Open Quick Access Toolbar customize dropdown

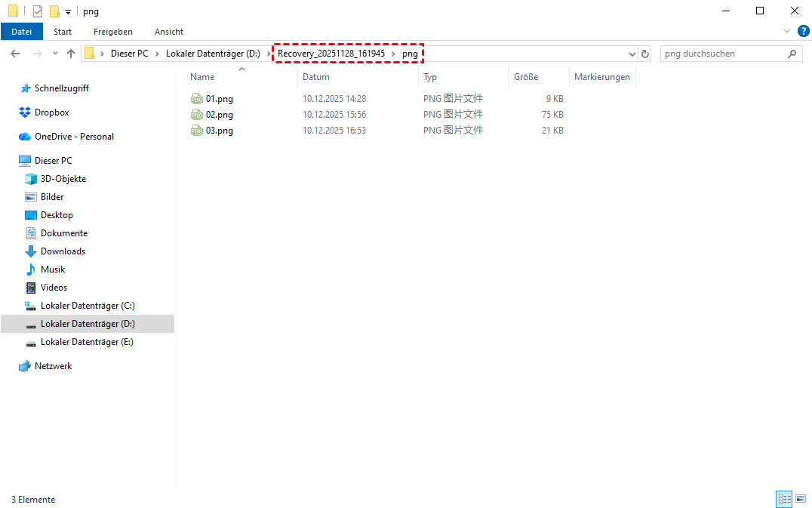[x=68, y=12]
